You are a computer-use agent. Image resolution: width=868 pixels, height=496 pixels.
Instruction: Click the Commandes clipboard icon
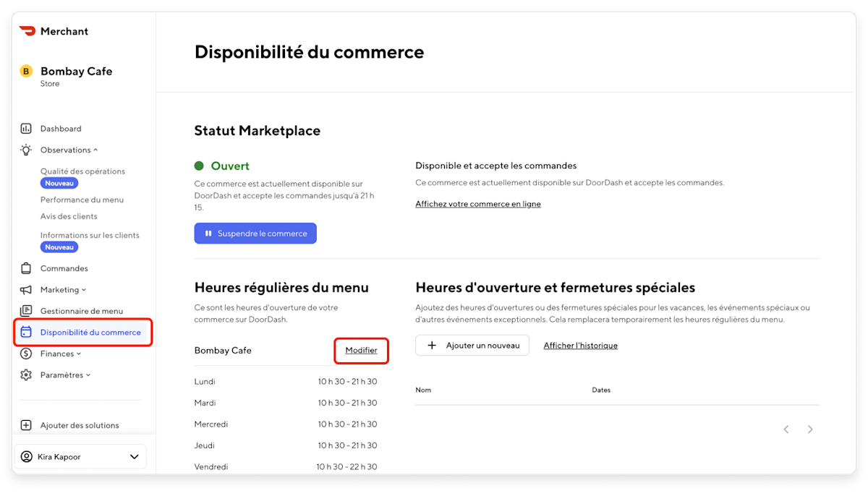tap(26, 268)
